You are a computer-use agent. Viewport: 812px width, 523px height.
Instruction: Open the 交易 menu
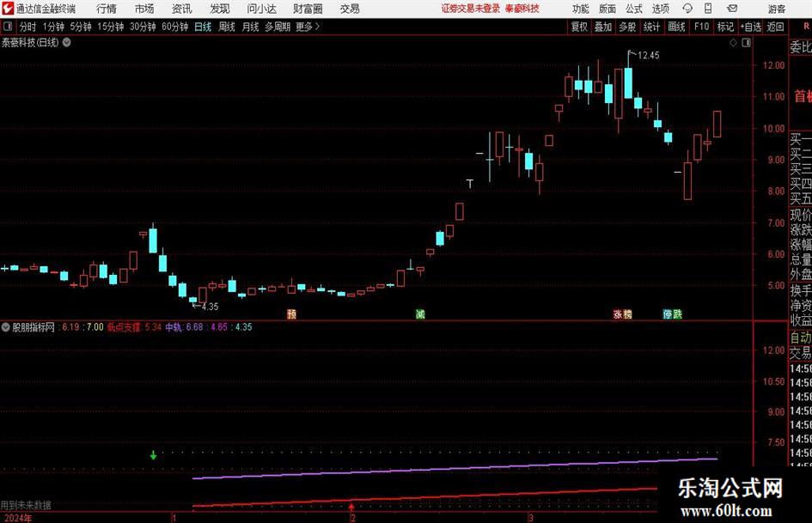pyautogui.click(x=350, y=9)
